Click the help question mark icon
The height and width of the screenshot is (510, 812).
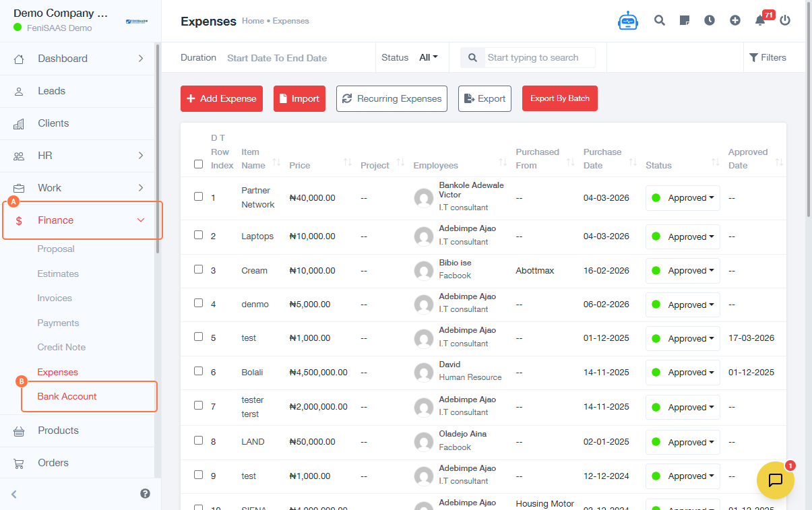tap(145, 493)
